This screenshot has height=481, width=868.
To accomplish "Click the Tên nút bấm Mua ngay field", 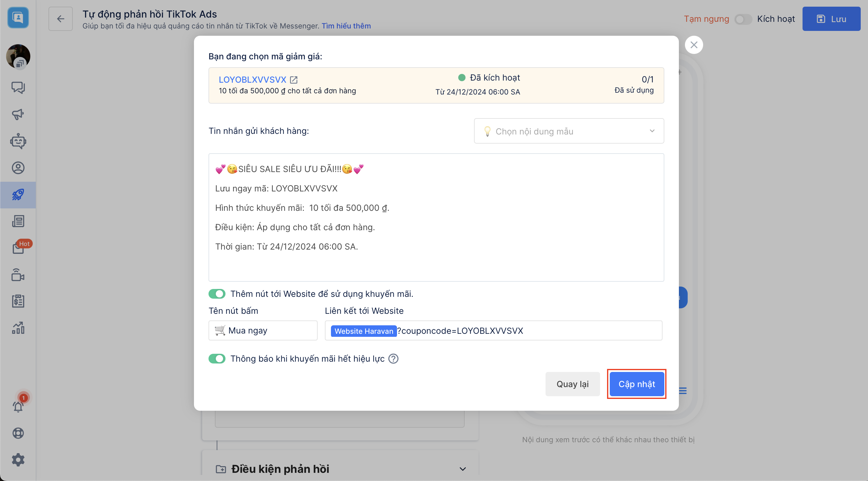I will pyautogui.click(x=263, y=330).
